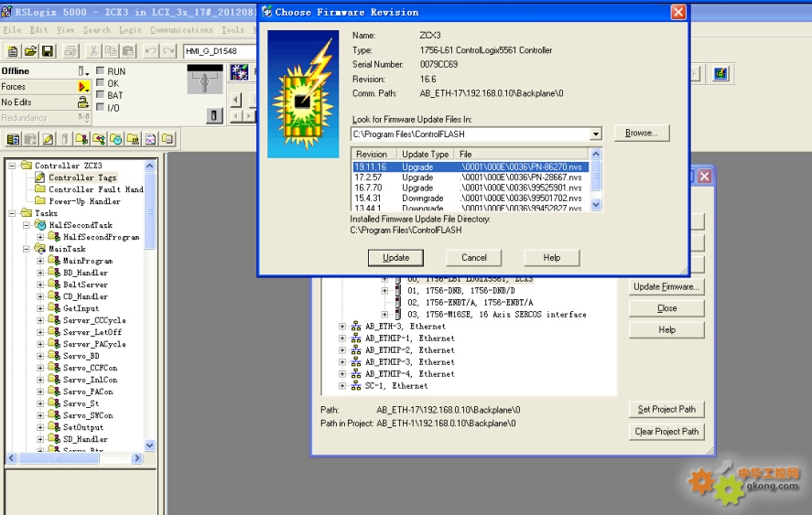This screenshot has width=812, height=515.
Task: Open the Edit menu
Action: 38,30
